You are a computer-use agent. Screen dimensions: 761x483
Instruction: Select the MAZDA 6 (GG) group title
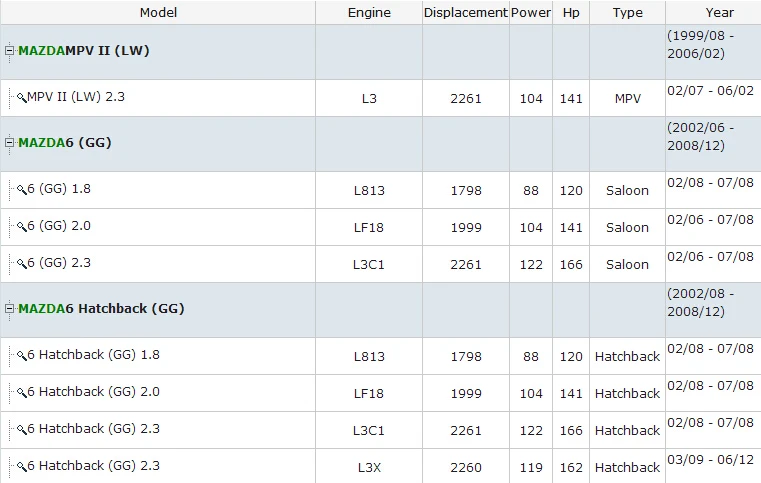pos(65,143)
